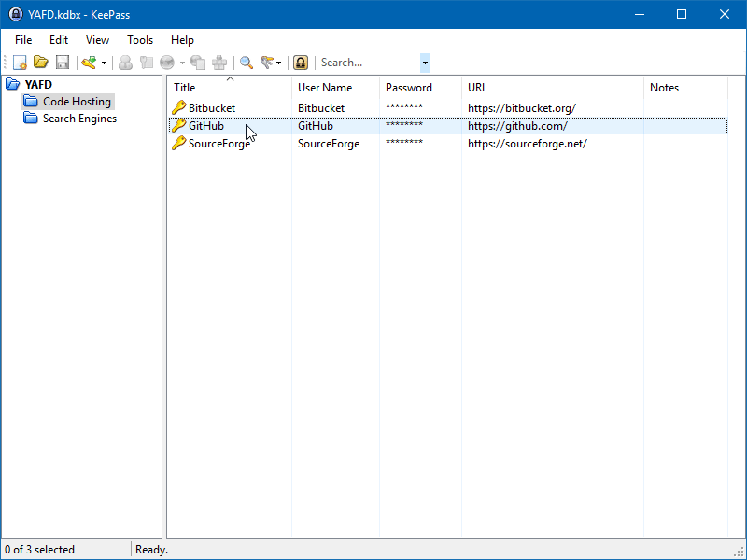The image size is (747, 560).
Task: Sort entries by Notes column header
Action: click(x=685, y=88)
